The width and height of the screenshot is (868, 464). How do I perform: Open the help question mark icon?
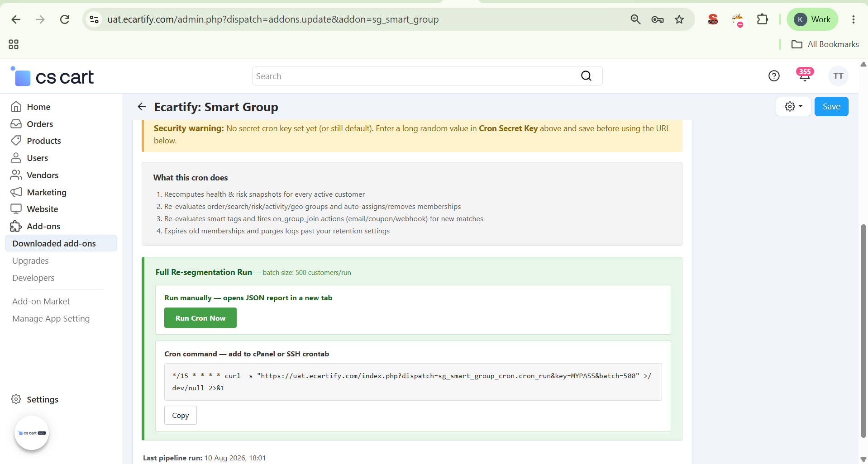[x=774, y=76]
